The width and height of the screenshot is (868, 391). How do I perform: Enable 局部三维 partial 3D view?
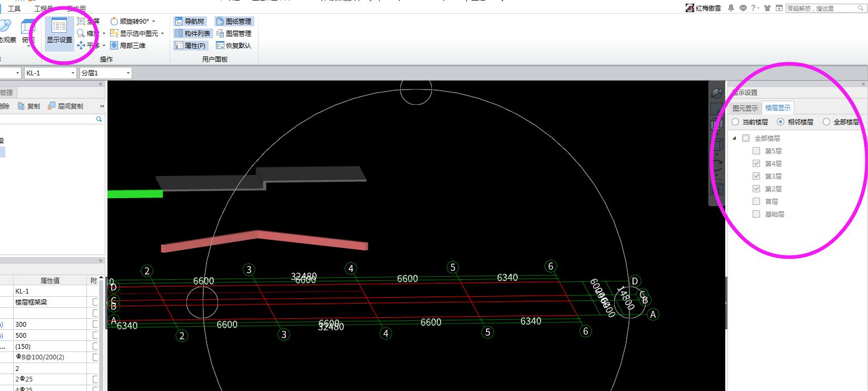pyautogui.click(x=114, y=45)
